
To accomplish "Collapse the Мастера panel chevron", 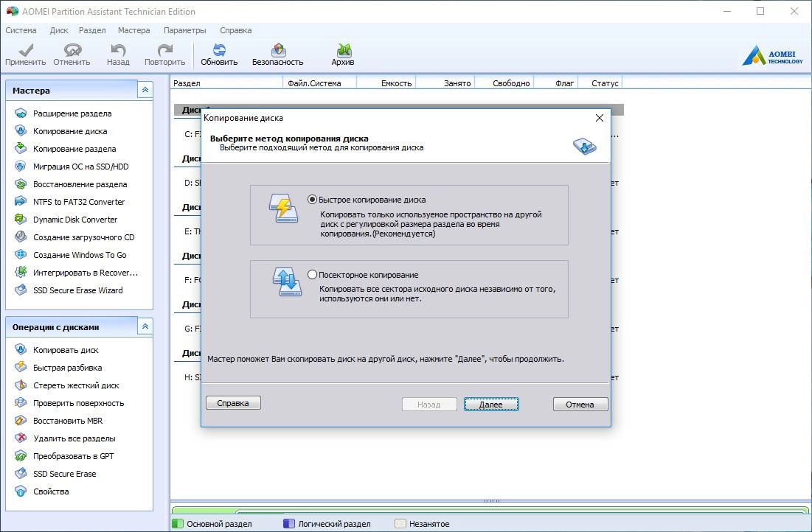I will pos(145,90).
